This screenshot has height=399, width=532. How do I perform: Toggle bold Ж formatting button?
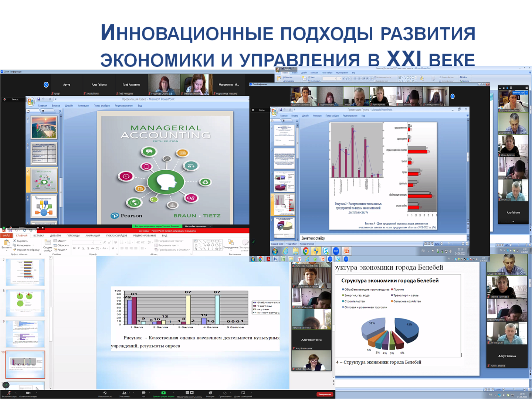click(74, 248)
